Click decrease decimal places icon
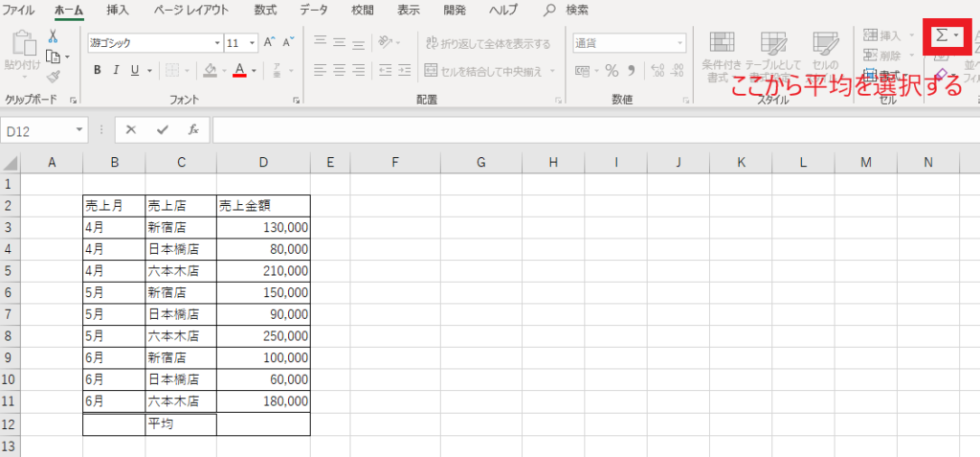The width and height of the screenshot is (980, 457). (x=678, y=70)
